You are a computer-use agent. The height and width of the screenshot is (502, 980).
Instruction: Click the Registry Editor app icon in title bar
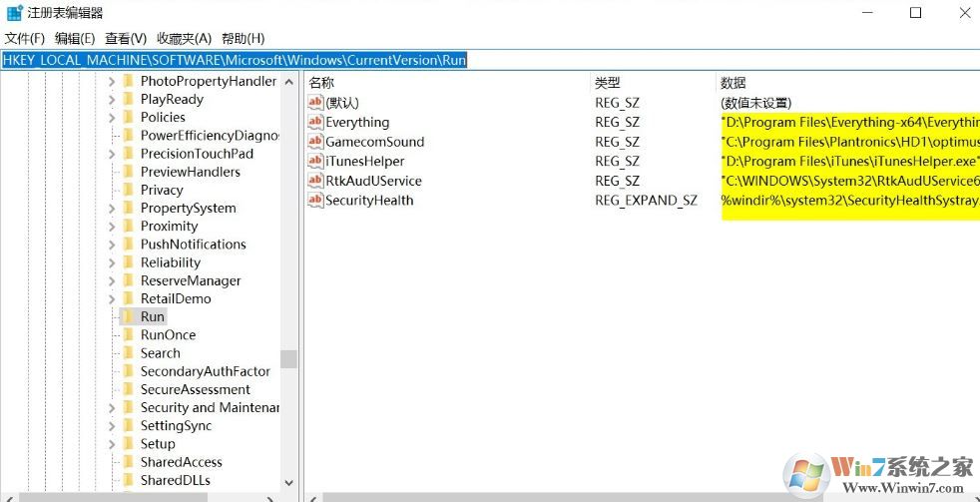[x=14, y=13]
